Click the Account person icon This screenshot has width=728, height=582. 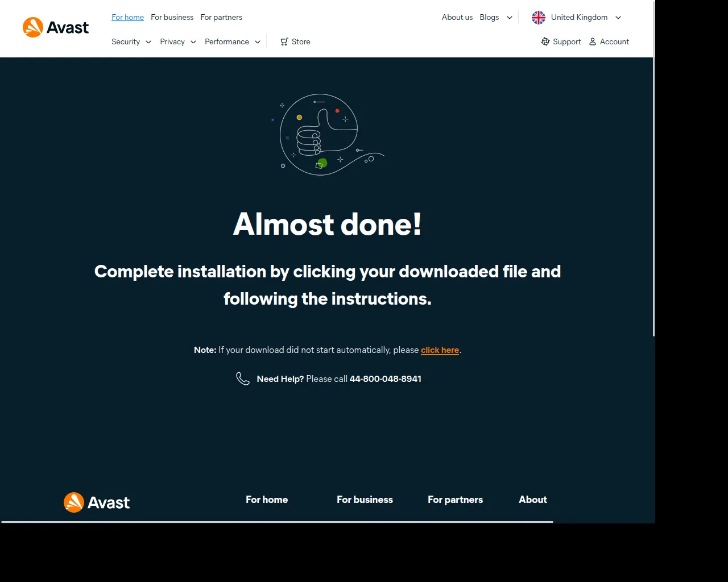point(593,41)
